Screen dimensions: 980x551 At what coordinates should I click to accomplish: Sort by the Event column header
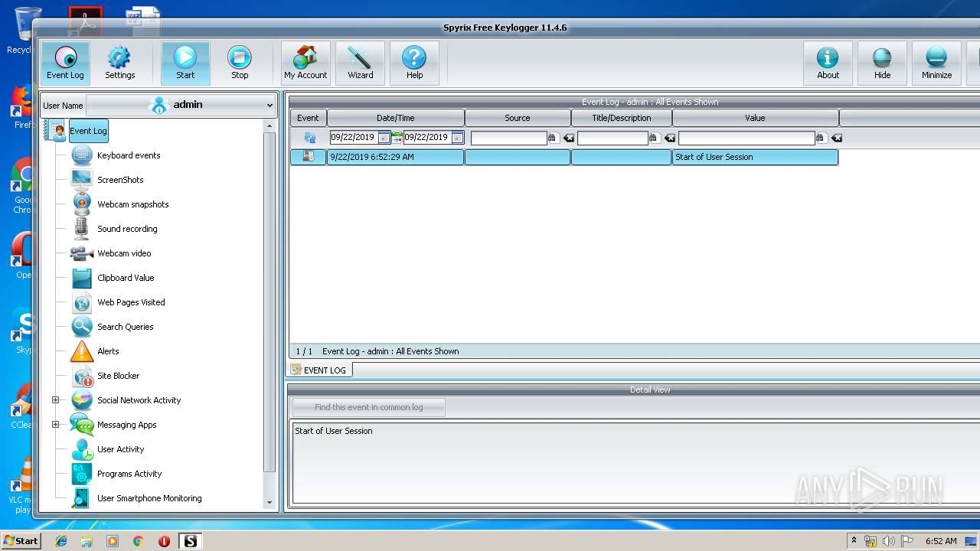308,118
